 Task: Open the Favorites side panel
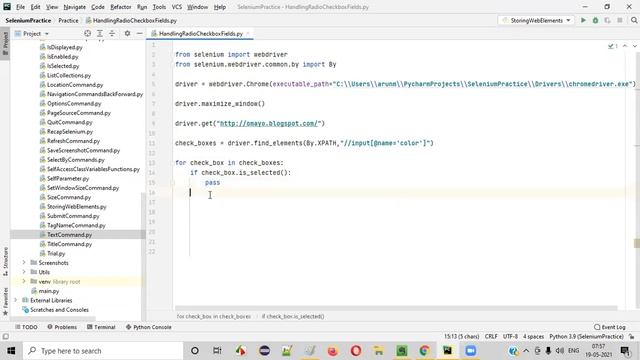pyautogui.click(x=5, y=301)
